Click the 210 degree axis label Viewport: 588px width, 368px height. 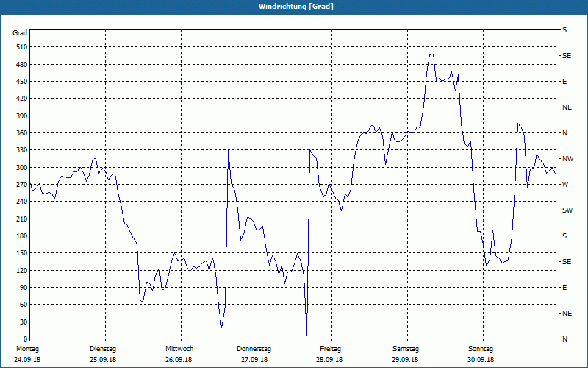coord(22,219)
